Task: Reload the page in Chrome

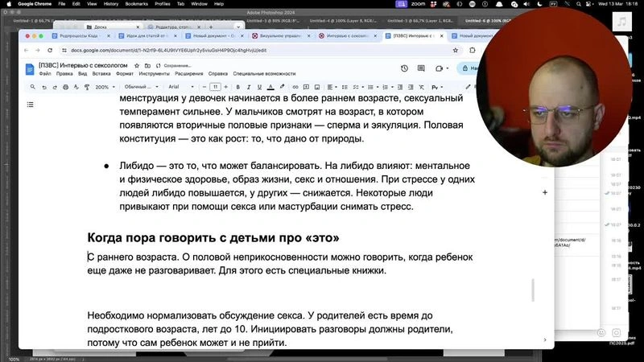Action: (x=50, y=50)
